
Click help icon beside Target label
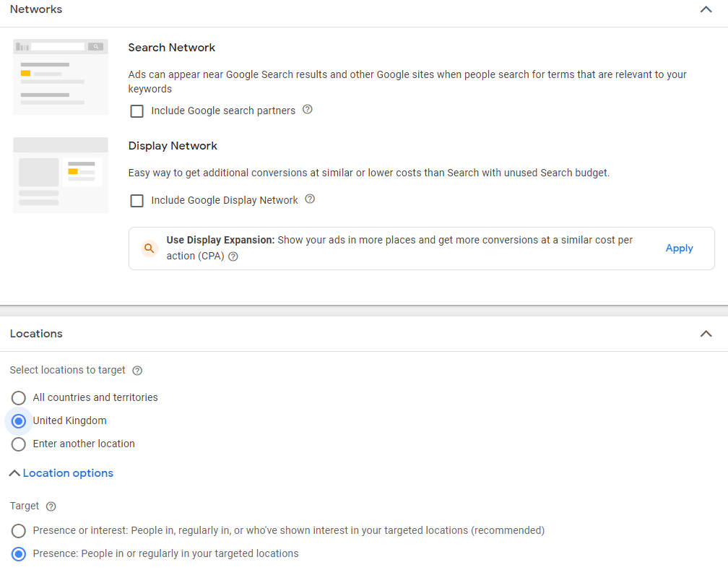point(51,506)
